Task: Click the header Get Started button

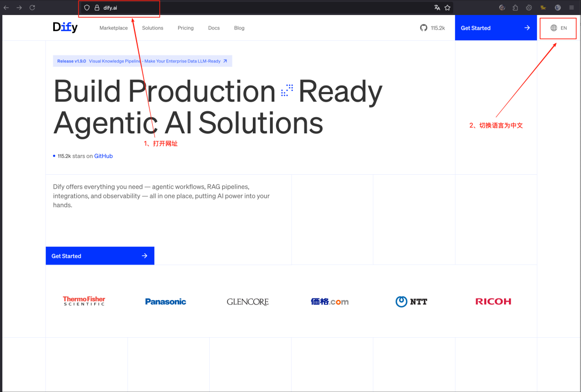Action: point(496,28)
